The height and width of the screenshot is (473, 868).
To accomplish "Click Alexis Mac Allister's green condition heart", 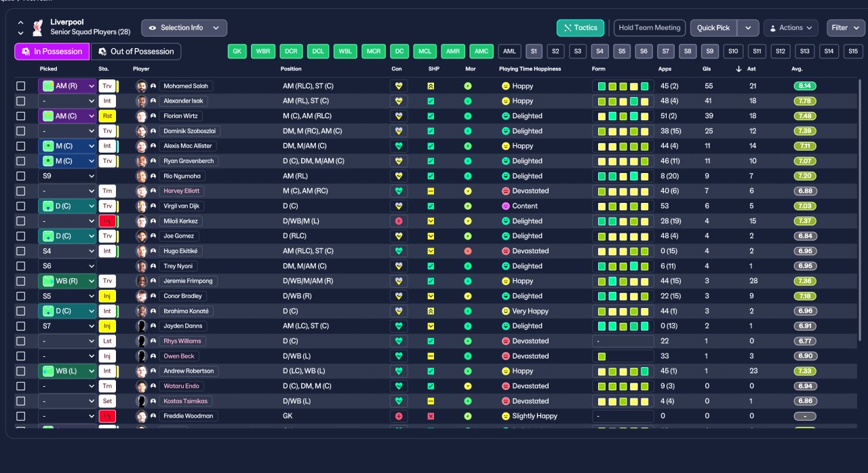I will [399, 146].
